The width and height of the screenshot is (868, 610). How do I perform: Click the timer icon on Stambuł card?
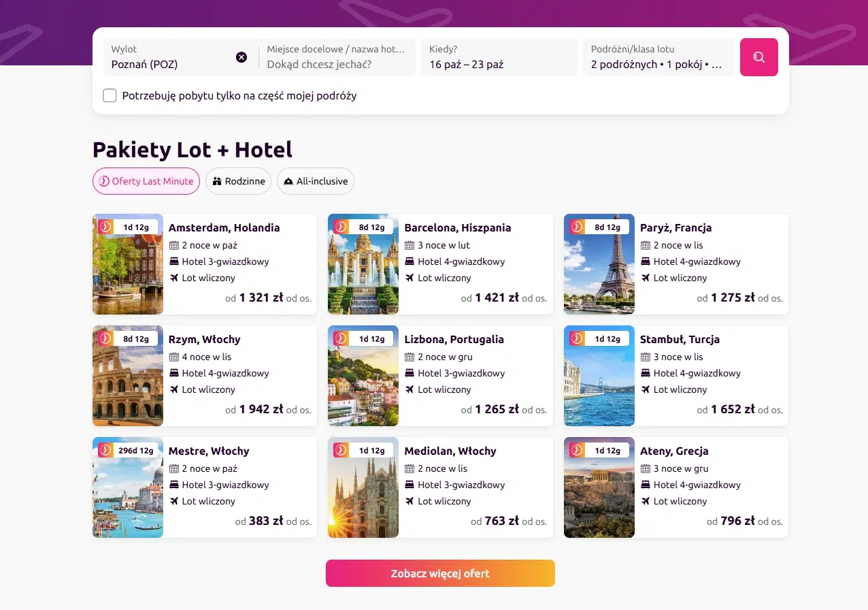(577, 338)
